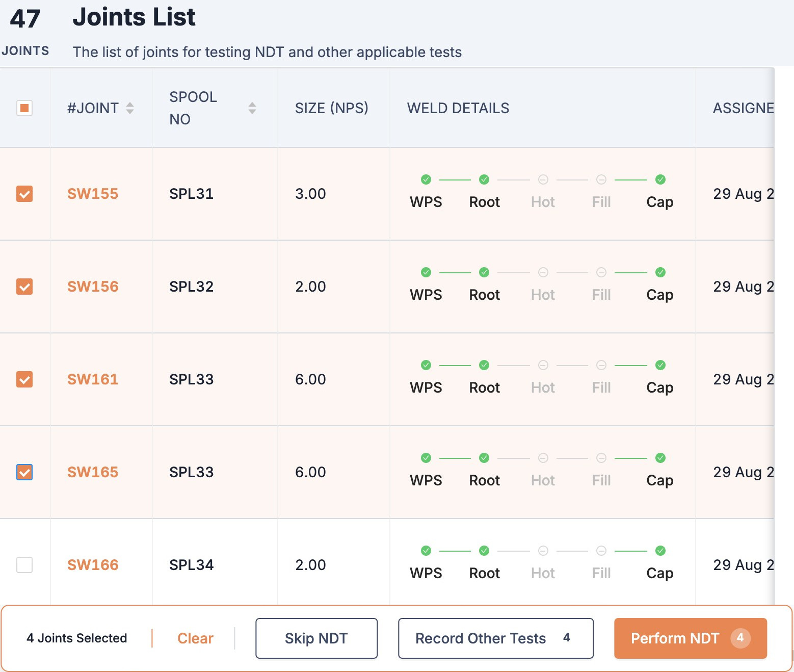Open joint SW156 link
The image size is (794, 672).
click(x=93, y=287)
